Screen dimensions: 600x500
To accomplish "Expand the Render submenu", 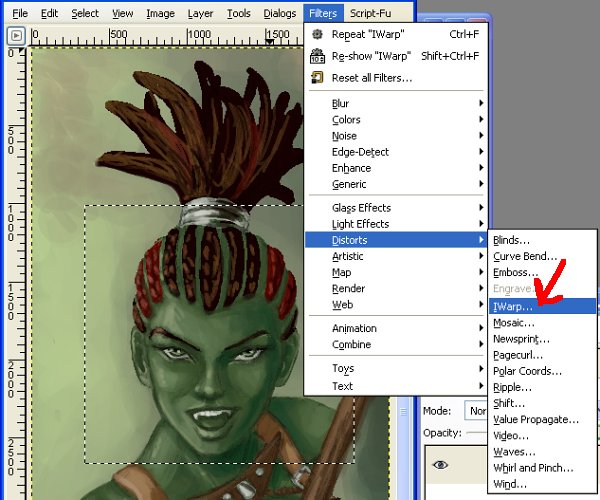I will 396,288.
